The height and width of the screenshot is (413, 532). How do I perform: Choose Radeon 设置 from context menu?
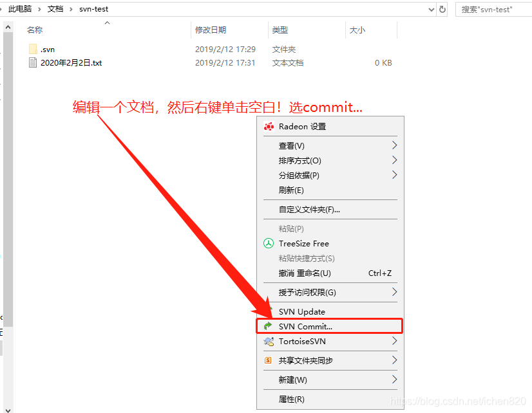pos(330,127)
